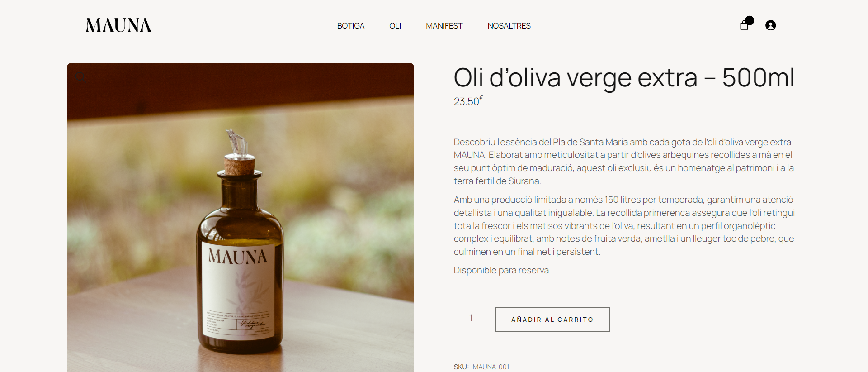Click the olive oil bottle product photo

tap(241, 217)
